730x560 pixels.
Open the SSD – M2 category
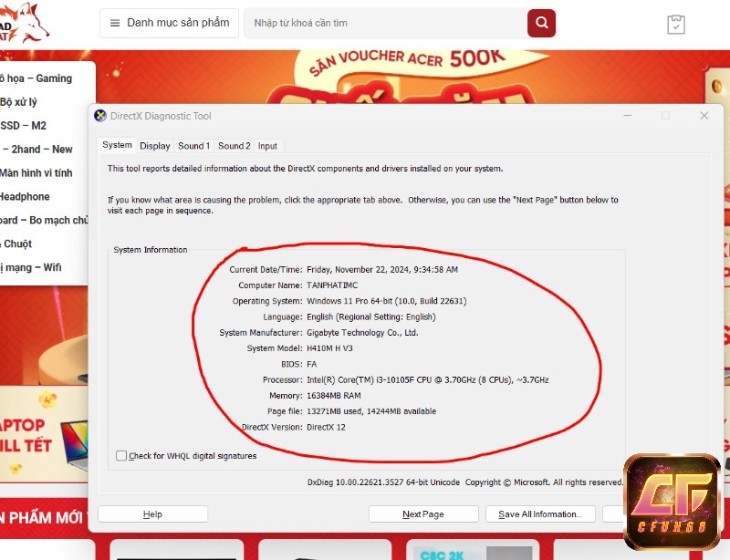24,126
